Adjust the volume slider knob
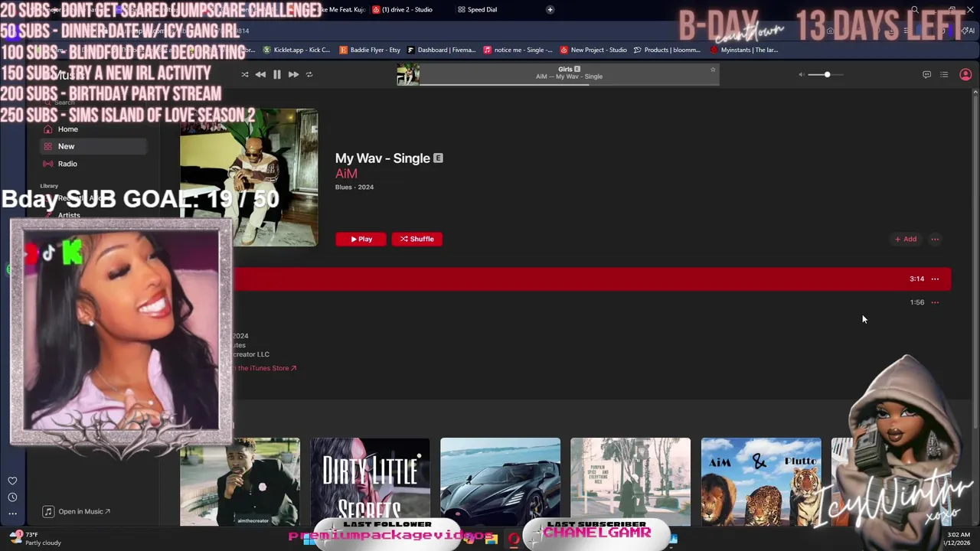The height and width of the screenshot is (551, 980). 827,74
